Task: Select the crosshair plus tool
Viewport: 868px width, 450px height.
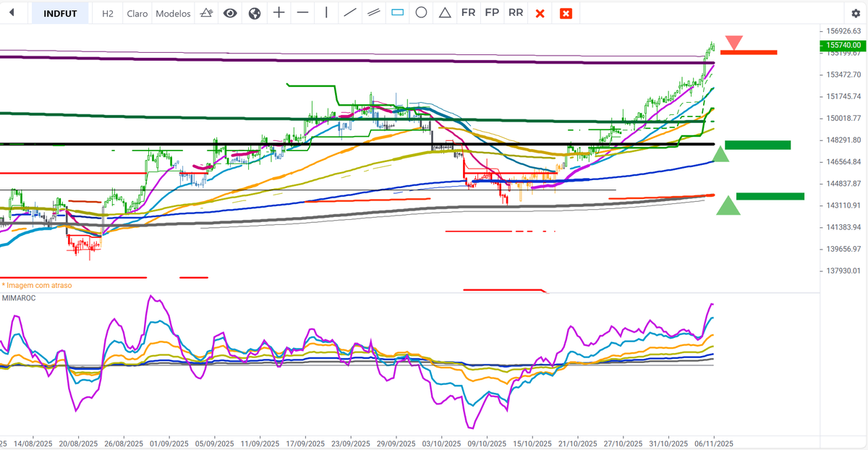Action: pos(278,13)
